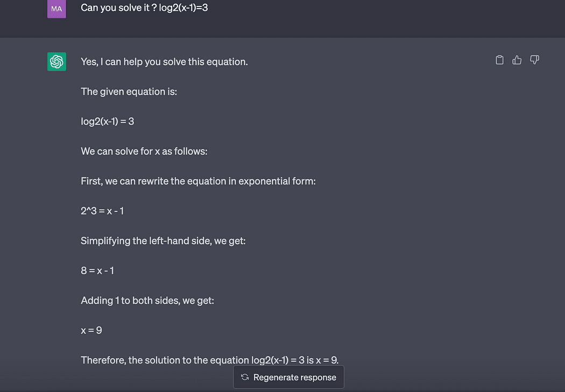Image resolution: width=565 pixels, height=392 pixels.
Task: Click the line 'The given equation is:'
Action: pos(129,91)
